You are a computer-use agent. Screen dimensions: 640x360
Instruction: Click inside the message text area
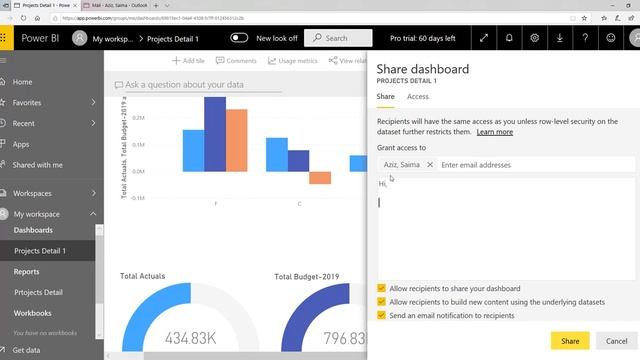506,229
